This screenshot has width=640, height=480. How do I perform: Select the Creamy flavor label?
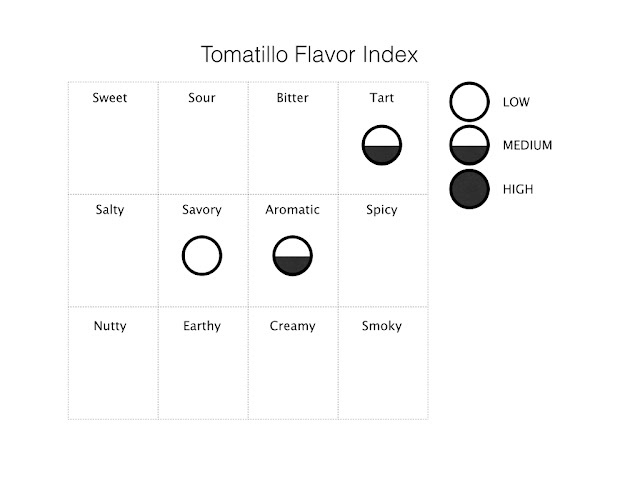coord(292,326)
